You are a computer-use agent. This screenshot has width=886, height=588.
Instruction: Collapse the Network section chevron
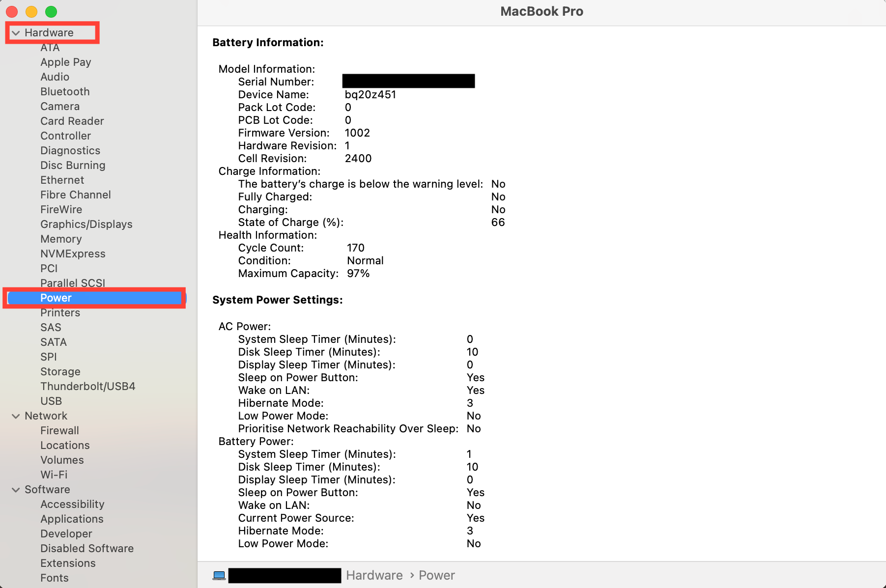pos(16,416)
